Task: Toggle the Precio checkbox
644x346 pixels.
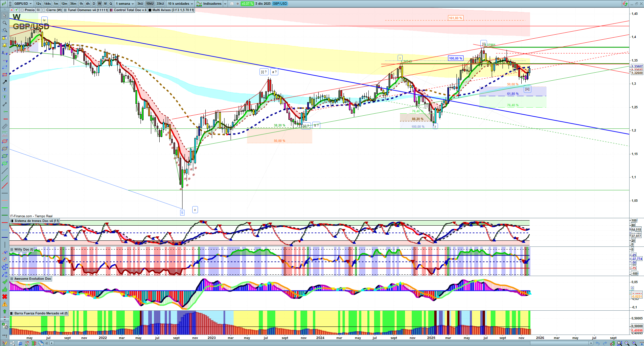Action: tap(22, 10)
